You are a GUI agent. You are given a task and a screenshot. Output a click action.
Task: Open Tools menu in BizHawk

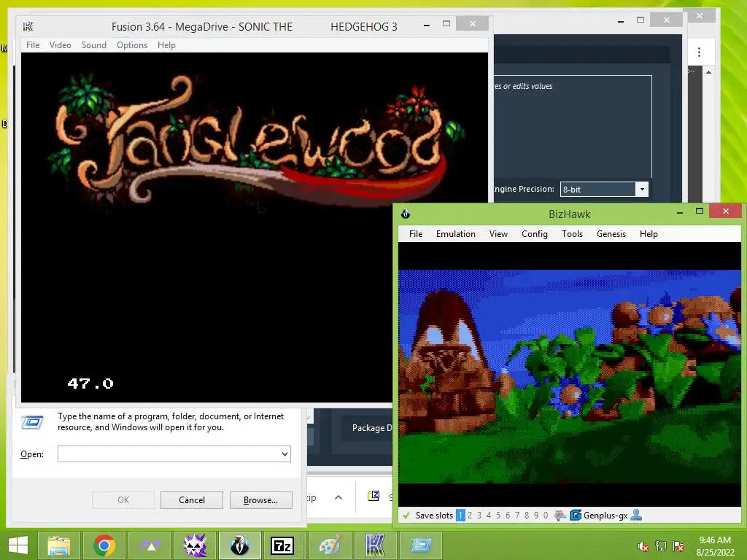coord(572,234)
